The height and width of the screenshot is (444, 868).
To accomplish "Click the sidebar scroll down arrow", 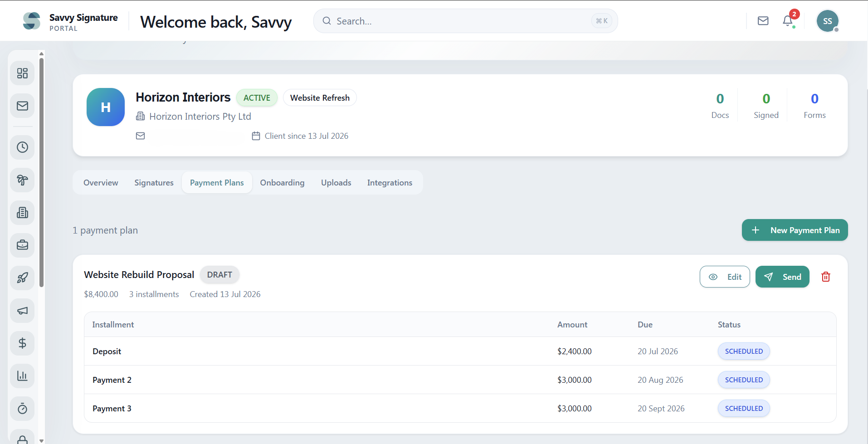I will tap(42, 440).
